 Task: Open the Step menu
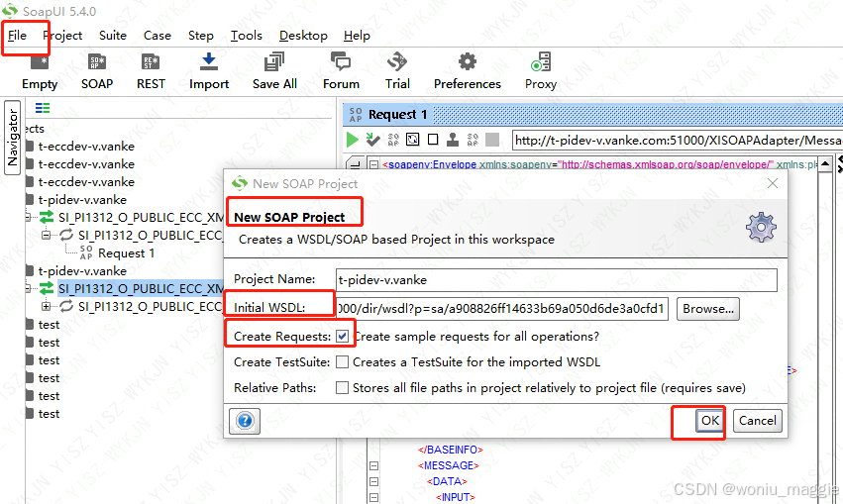click(200, 36)
